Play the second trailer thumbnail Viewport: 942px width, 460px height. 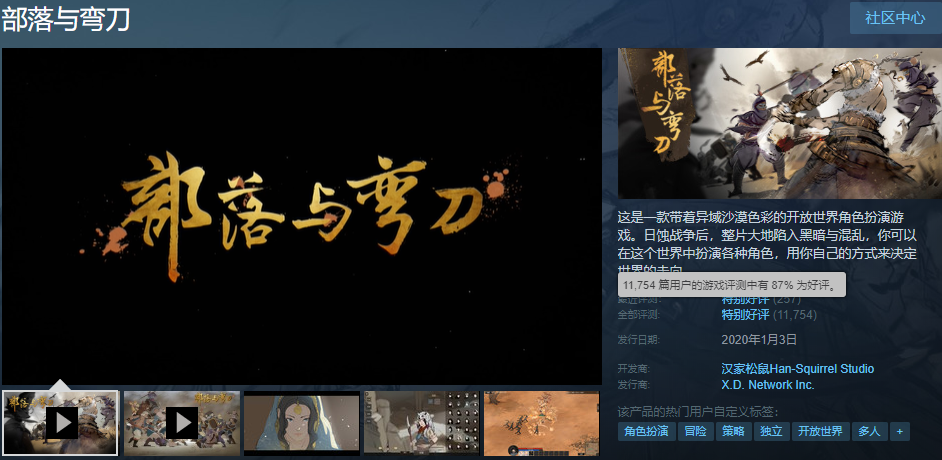181,423
